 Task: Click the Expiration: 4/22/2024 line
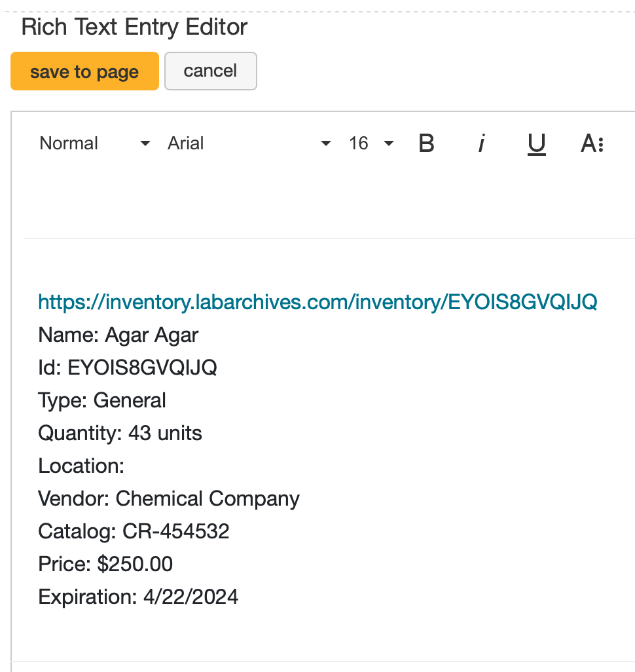[x=138, y=597]
